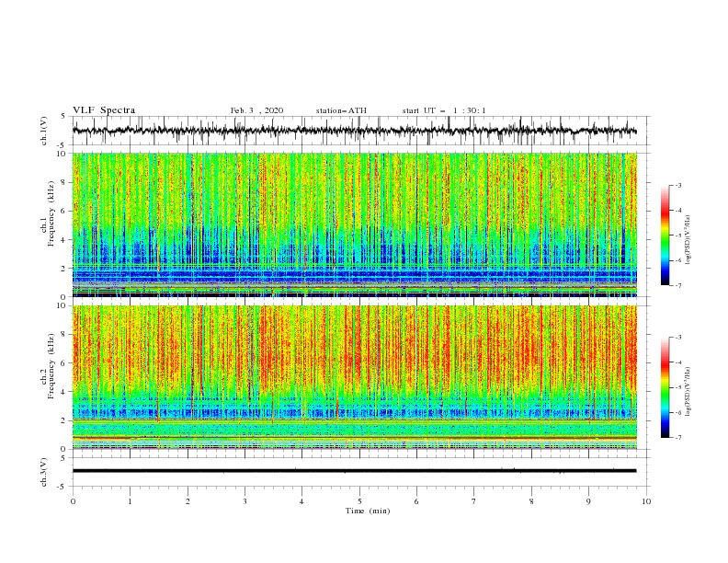The width and height of the screenshot is (728, 563).
Task: Click the "8" tick on ch.1 frequency axis
Action: pyautogui.click(x=64, y=182)
